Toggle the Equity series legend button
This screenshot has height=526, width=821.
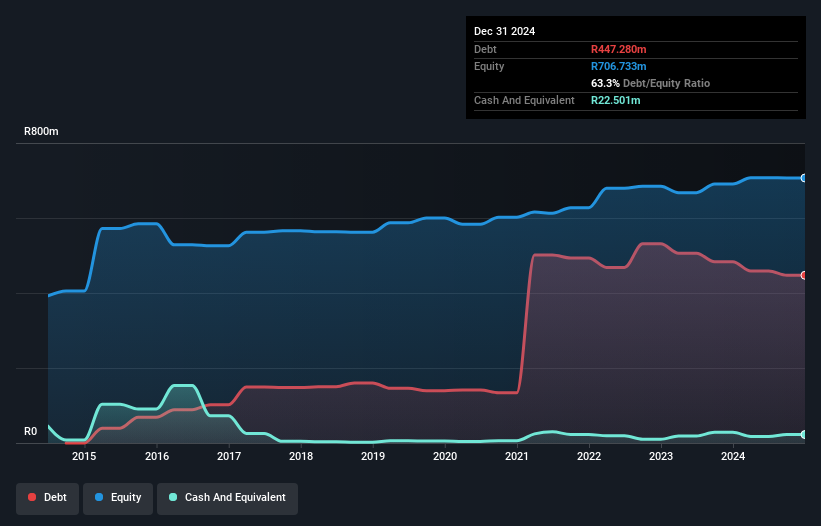click(118, 498)
